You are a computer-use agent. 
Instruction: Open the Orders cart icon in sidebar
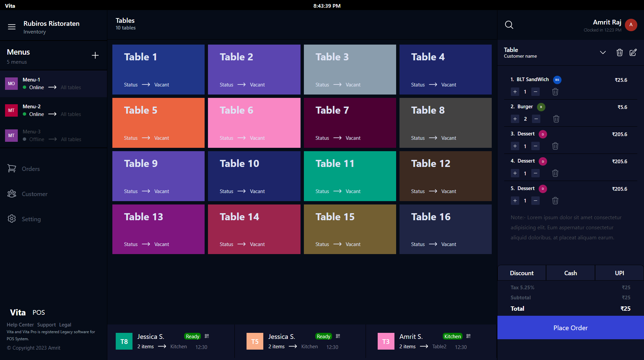[x=12, y=169]
